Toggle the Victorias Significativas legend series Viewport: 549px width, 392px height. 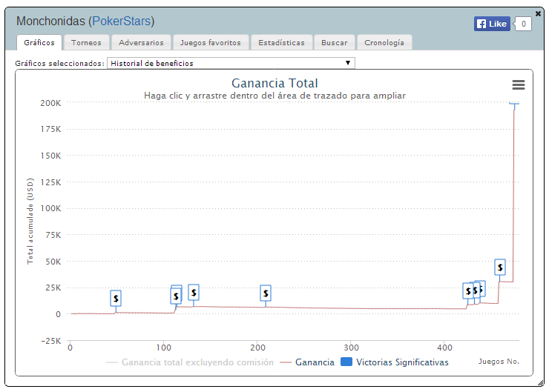coord(395,362)
